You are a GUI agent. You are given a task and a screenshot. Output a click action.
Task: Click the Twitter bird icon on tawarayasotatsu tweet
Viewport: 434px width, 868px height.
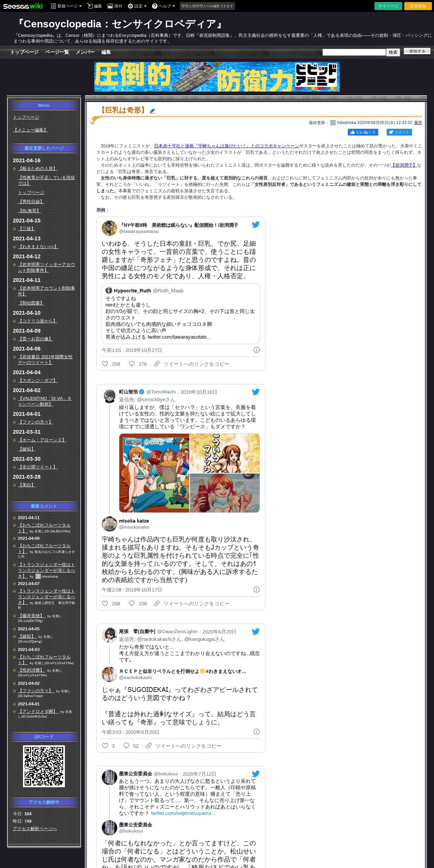tap(256, 225)
